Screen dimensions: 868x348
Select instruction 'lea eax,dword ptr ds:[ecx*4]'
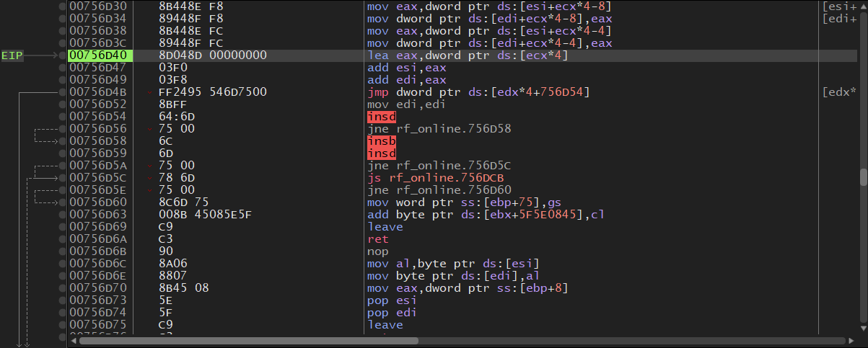point(468,55)
